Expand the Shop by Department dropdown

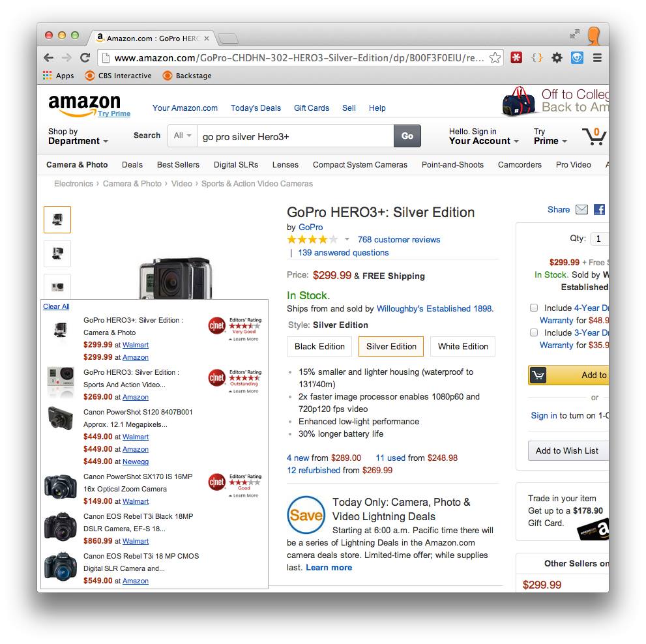click(x=78, y=136)
